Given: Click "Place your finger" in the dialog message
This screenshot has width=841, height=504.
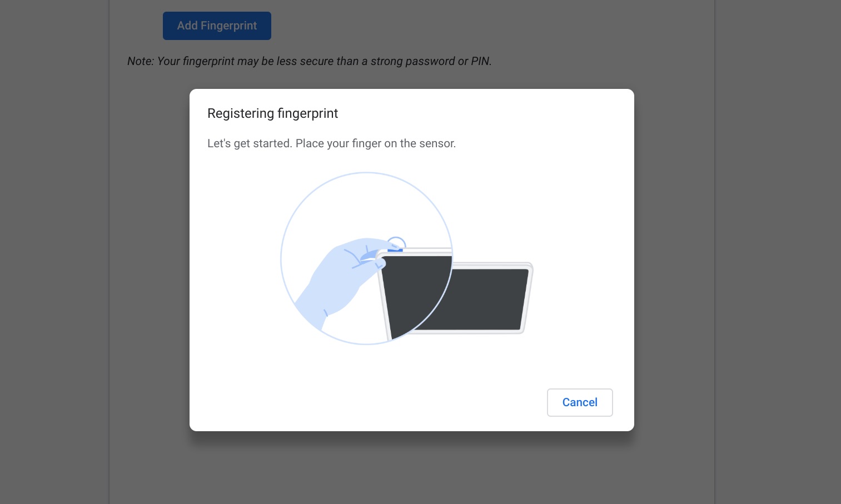Looking at the screenshot, I should [339, 143].
